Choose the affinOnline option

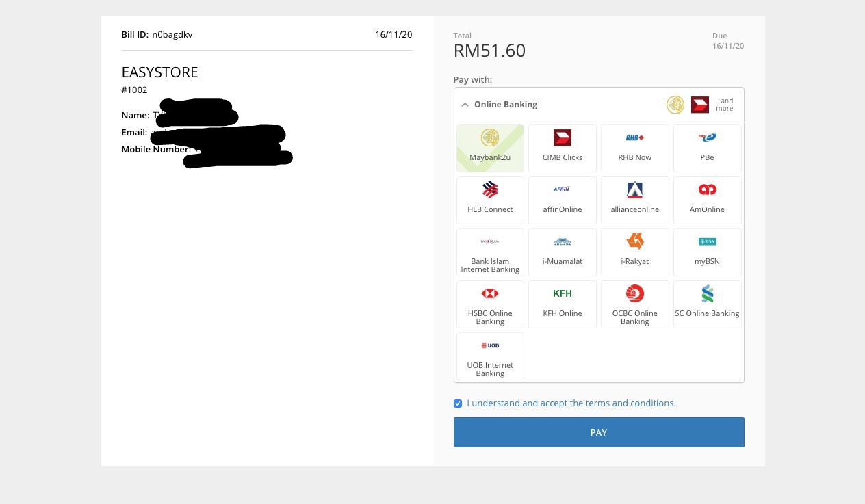coord(562,200)
